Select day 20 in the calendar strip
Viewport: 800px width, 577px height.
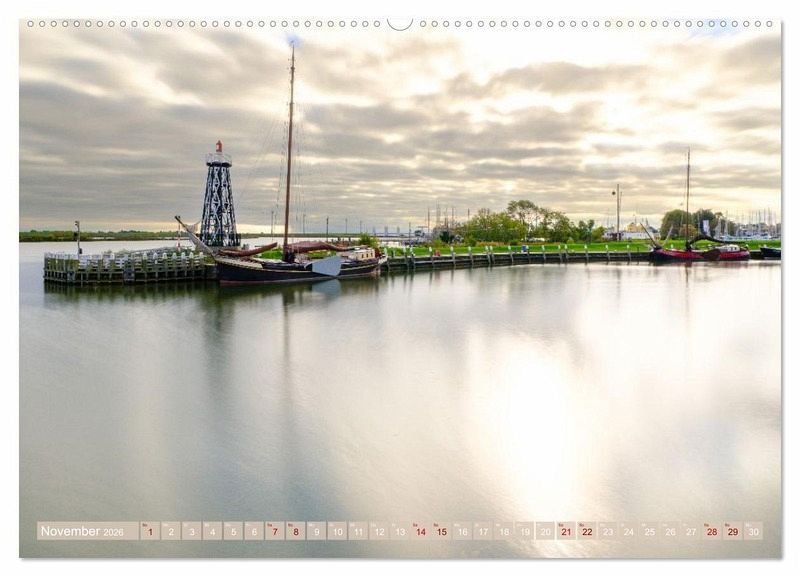pos(545,531)
